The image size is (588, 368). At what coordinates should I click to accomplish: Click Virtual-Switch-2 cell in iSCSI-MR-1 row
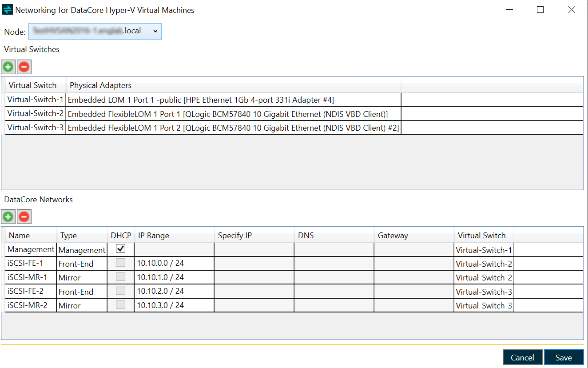[484, 277]
